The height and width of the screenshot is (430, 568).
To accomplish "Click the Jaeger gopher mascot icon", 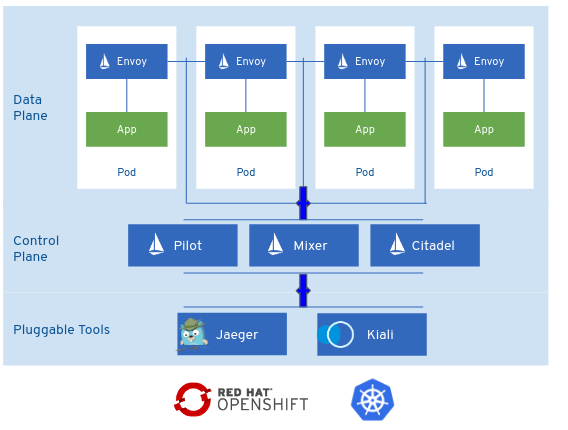I will pos(193,335).
